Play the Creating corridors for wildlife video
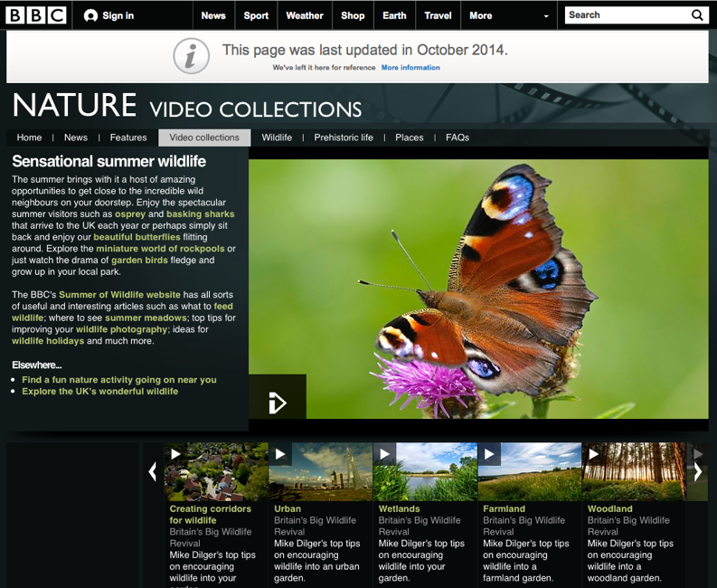The height and width of the screenshot is (588, 717). [175, 454]
